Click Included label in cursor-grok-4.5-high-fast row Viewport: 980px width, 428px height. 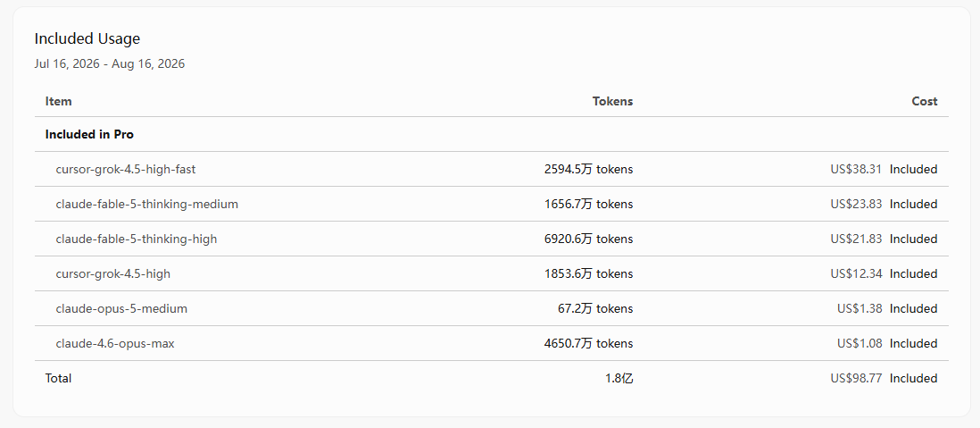pos(914,169)
